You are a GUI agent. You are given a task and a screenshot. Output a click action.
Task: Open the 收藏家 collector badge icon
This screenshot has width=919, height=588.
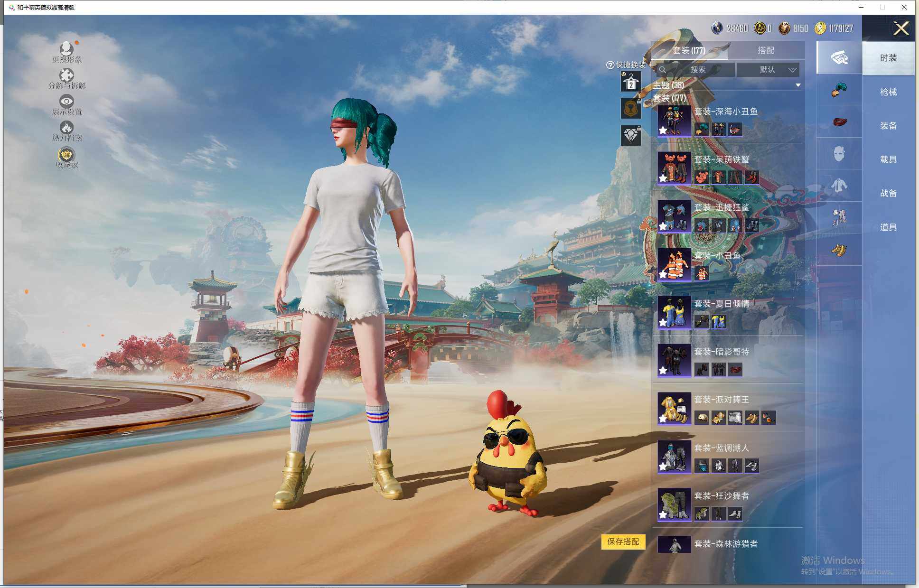pyautogui.click(x=66, y=155)
